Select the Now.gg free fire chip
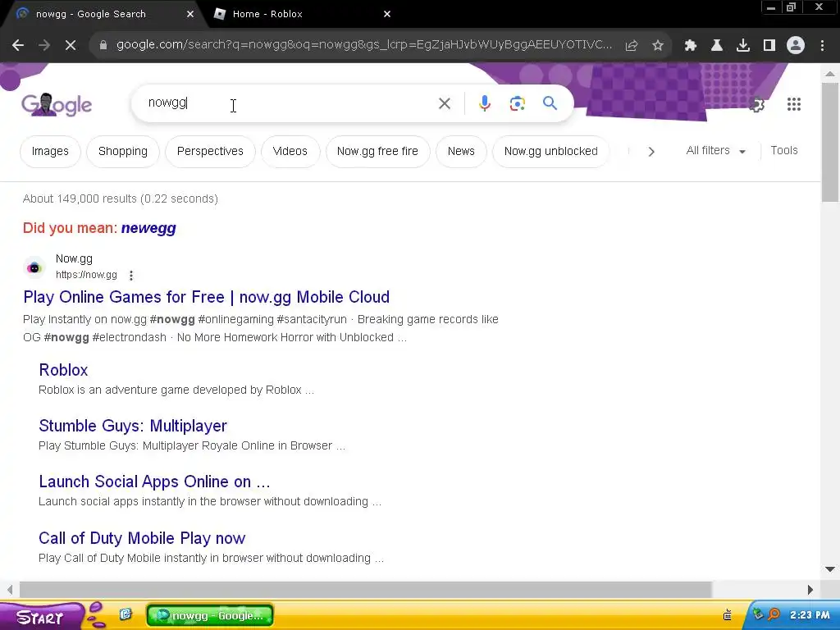The height and width of the screenshot is (630, 840). tap(377, 152)
